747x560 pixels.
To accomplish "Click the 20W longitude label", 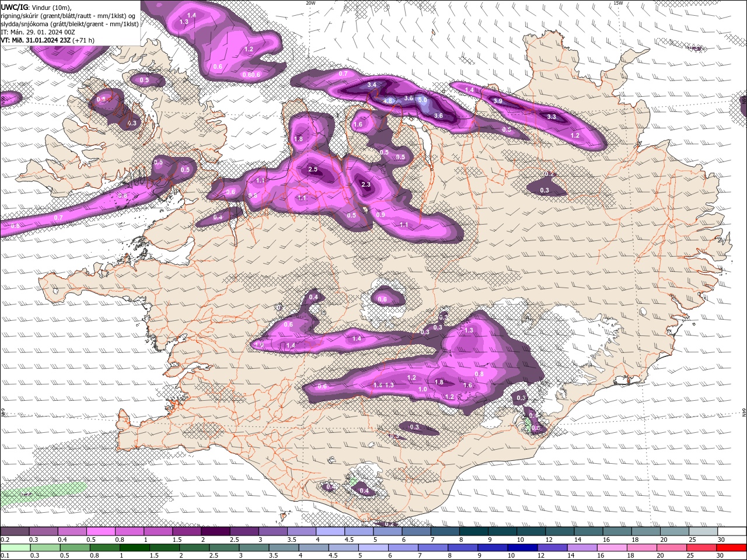I will coord(310,3).
